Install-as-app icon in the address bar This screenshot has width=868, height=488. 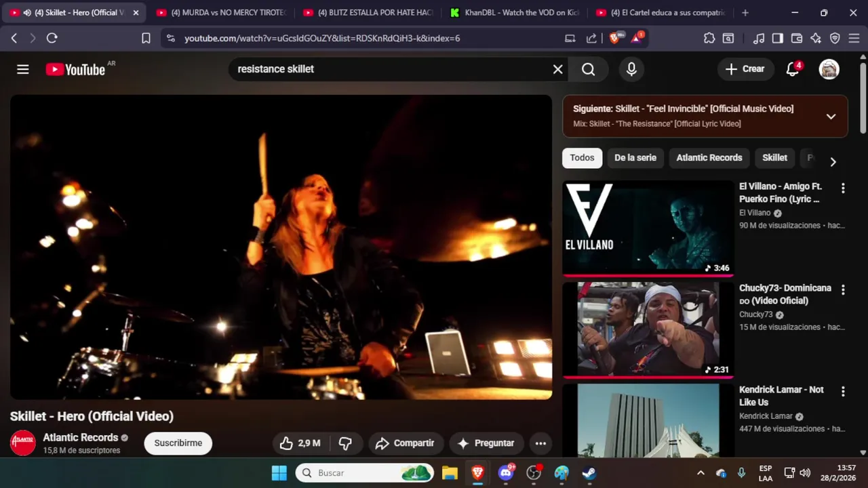coord(570,39)
